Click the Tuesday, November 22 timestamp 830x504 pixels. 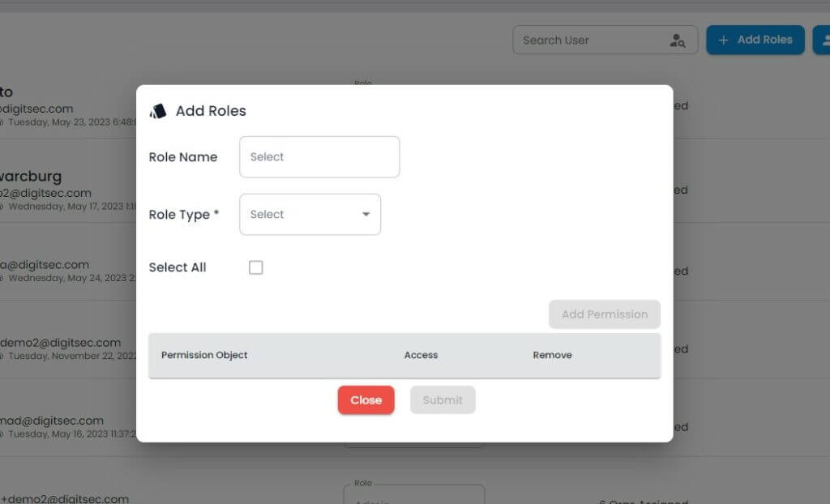point(71,356)
